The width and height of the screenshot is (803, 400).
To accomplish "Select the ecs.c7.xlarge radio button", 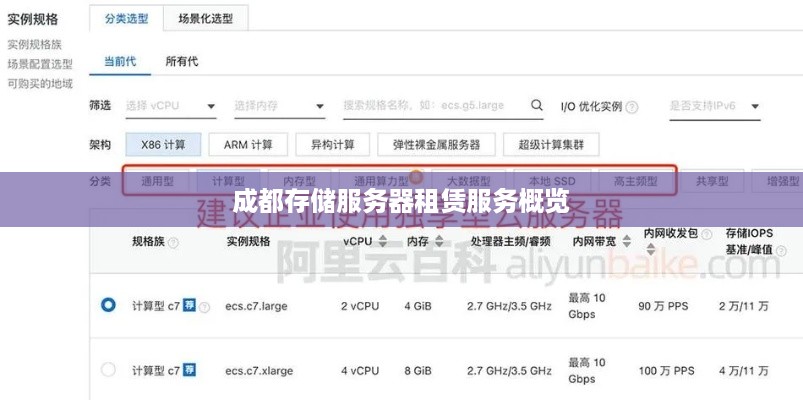I will point(108,369).
